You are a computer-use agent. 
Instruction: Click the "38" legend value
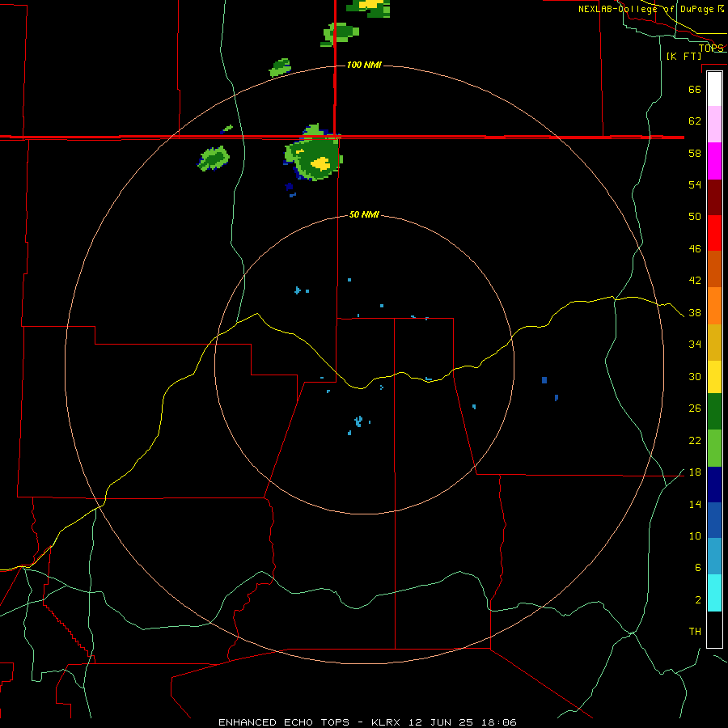point(695,312)
